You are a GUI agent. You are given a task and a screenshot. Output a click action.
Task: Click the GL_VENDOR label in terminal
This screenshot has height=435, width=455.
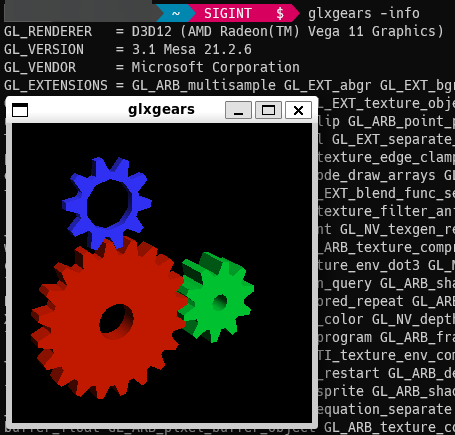pos(40,67)
